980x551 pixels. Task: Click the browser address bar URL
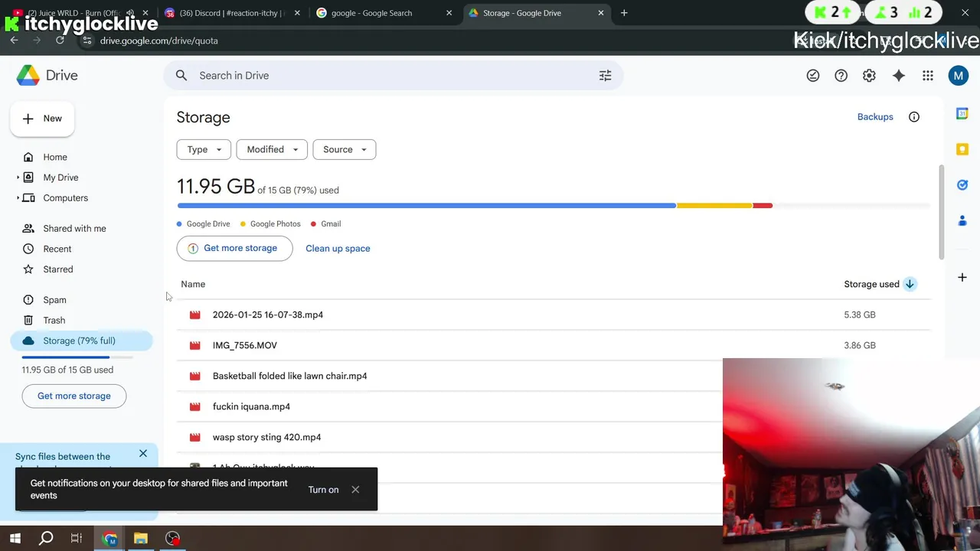[159, 41]
